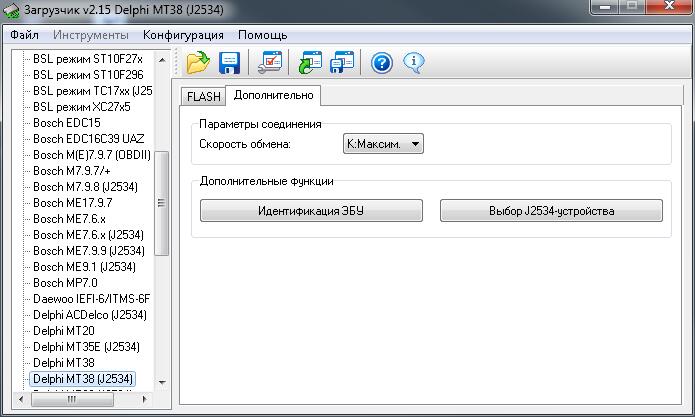Open help via blue question mark icon
Image resolution: width=695 pixels, height=417 pixels.
[x=382, y=63]
